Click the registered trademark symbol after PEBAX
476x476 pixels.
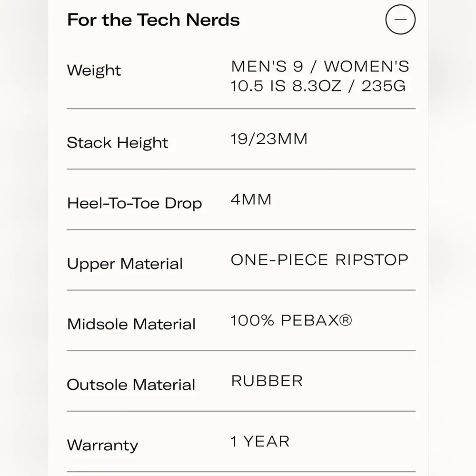[346, 320]
